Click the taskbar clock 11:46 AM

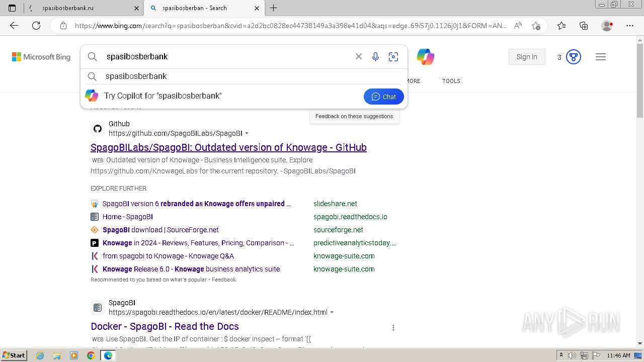click(x=618, y=355)
